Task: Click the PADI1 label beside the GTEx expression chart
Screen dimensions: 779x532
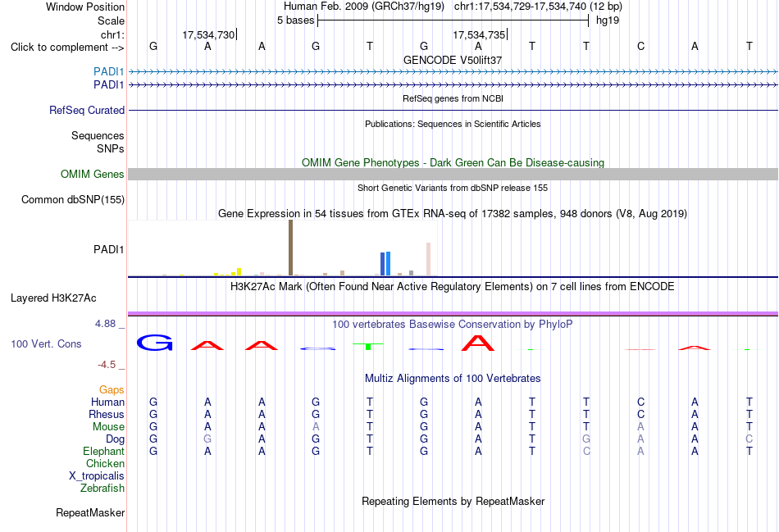Action: (109, 249)
